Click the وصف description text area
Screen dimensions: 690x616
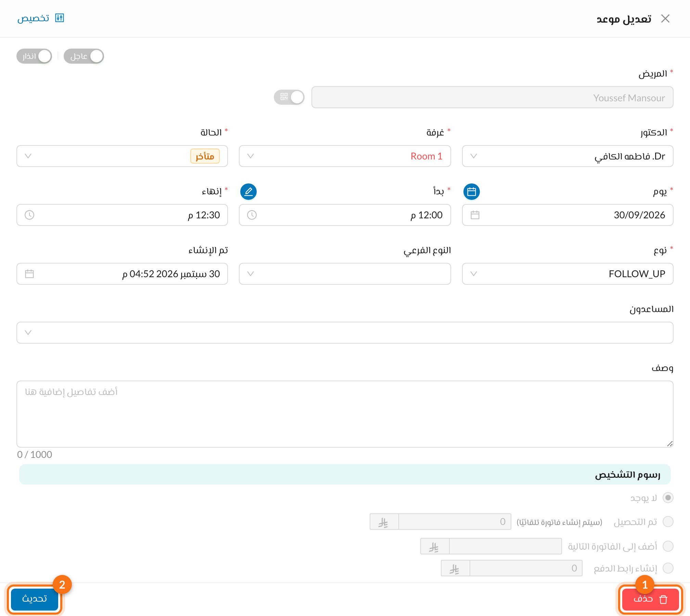(345, 414)
